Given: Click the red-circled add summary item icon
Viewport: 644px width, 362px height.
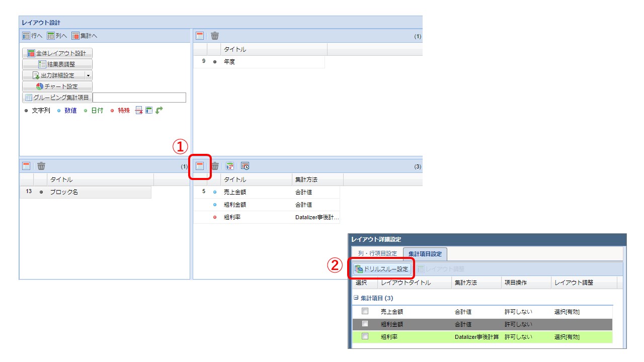Looking at the screenshot, I should click(x=199, y=166).
